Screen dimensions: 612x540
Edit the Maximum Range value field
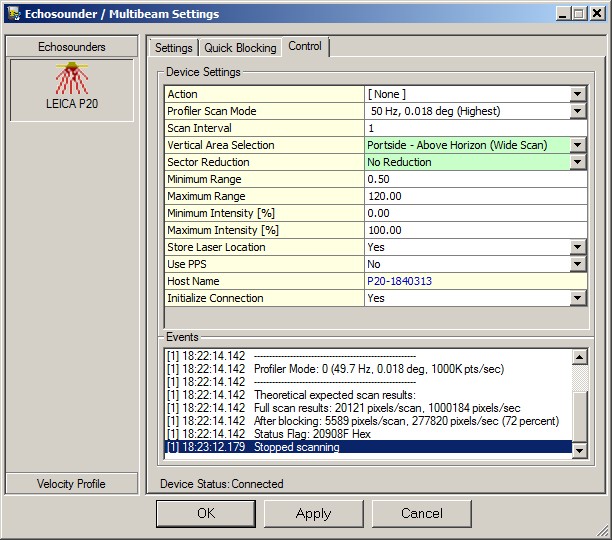point(474,196)
